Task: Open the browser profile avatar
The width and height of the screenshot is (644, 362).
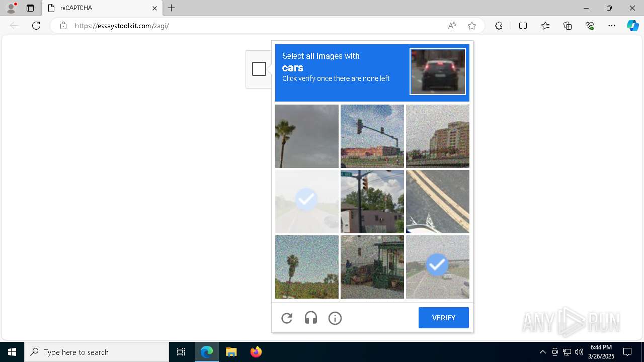Action: pyautogui.click(x=11, y=8)
